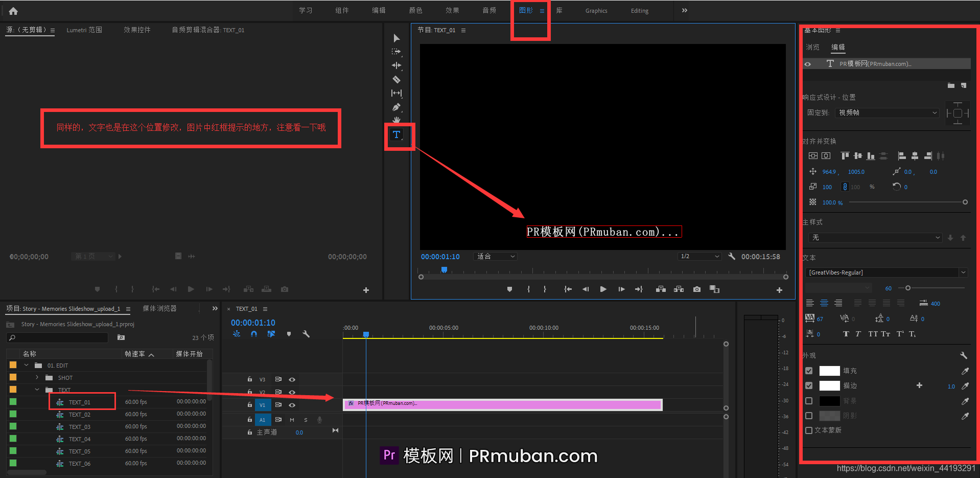
Task: Select the TEXT_06 sequence in project
Action: click(x=80, y=464)
